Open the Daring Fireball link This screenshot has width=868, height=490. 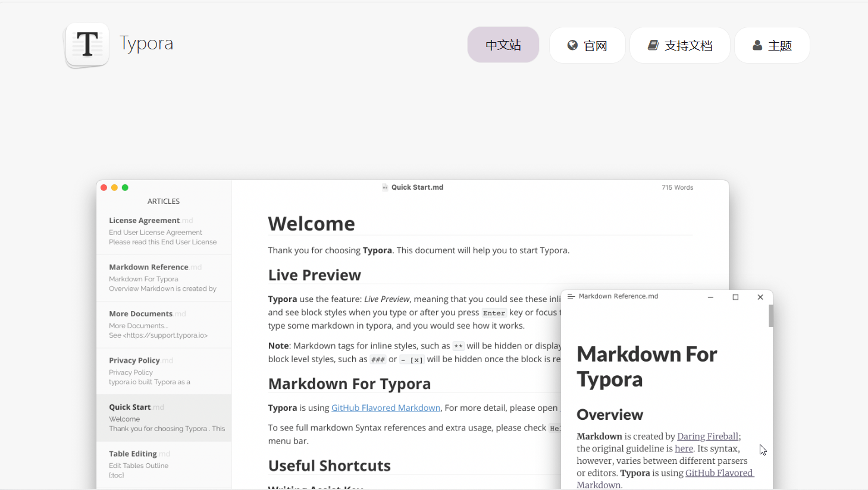707,436
